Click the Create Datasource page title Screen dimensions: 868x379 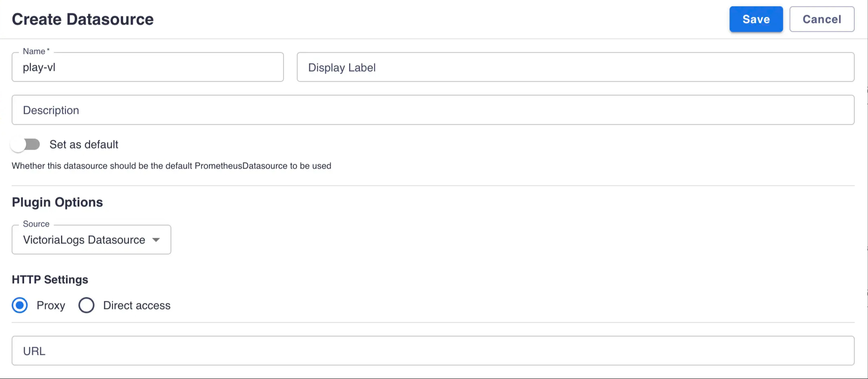[82, 19]
